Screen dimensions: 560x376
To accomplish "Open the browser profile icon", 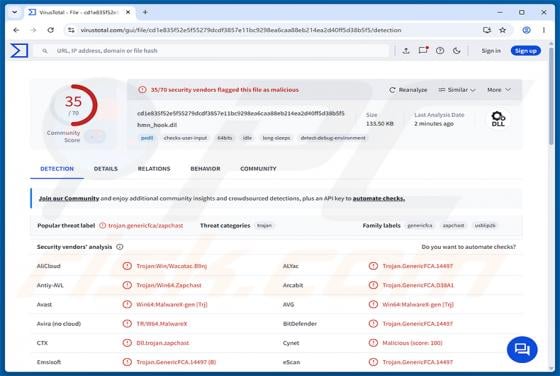I will click(526, 30).
